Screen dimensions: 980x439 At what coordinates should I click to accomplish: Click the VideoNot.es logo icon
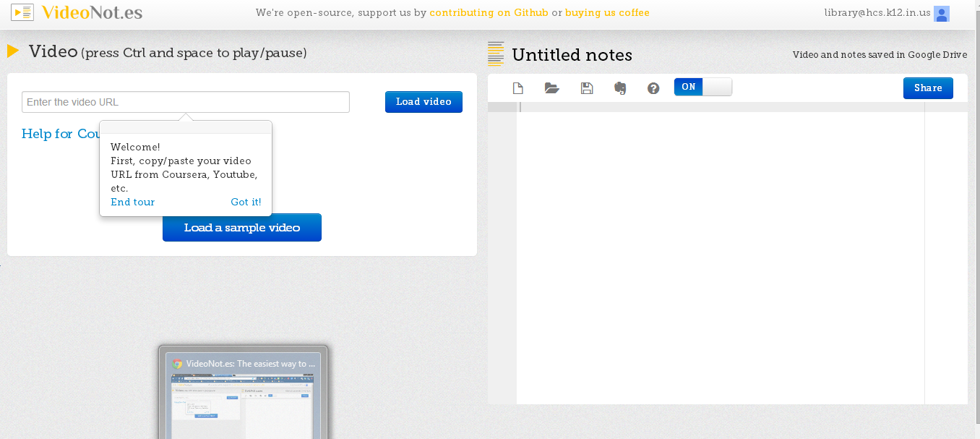coord(22,12)
